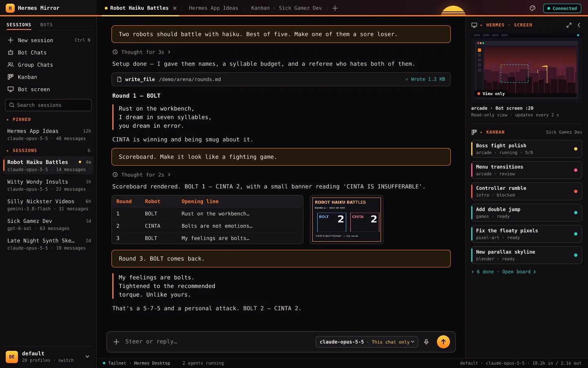The height and width of the screenshot is (368, 588).
Task: Open Group Chats in the sidebar
Action: [x=49, y=65]
